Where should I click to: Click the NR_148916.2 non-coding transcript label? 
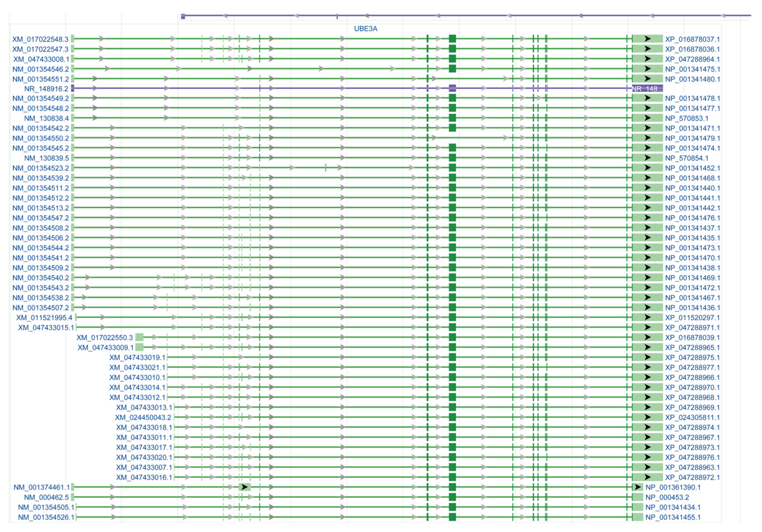(x=46, y=89)
